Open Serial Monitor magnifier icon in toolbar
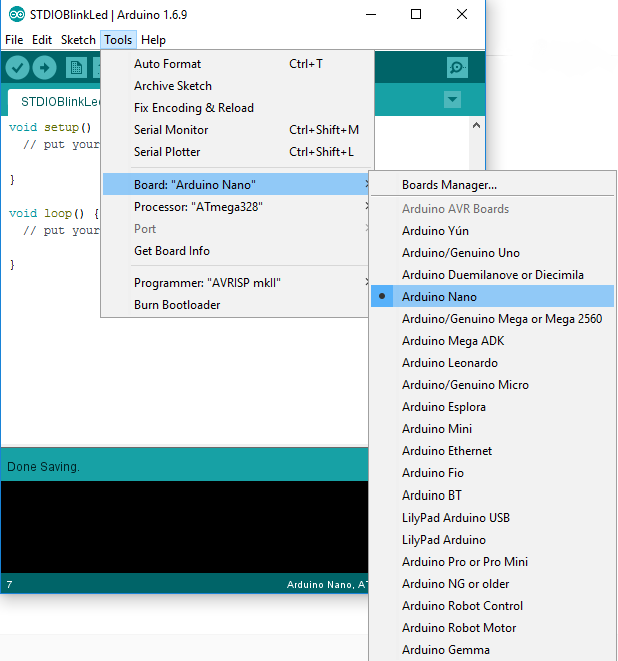The image size is (618, 661). point(457,67)
